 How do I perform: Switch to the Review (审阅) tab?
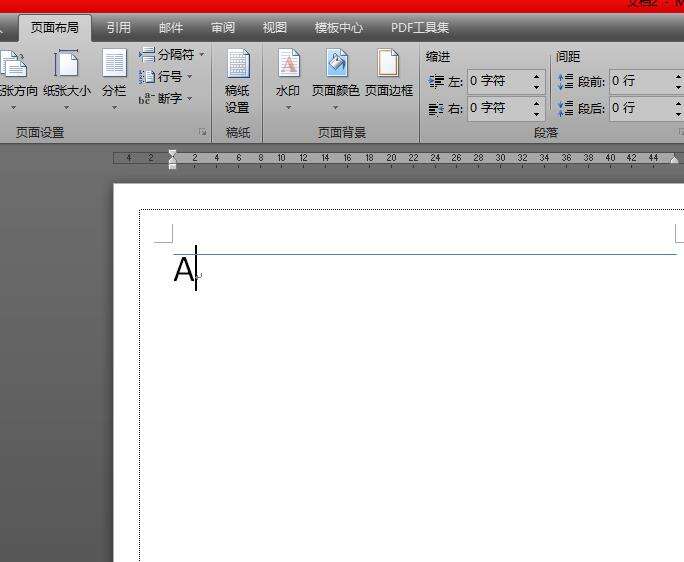point(223,28)
